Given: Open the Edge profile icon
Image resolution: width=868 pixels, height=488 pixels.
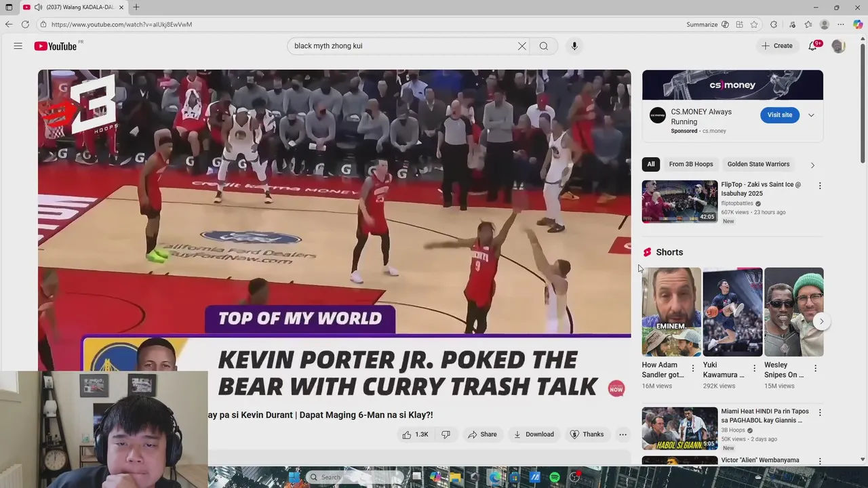Looking at the screenshot, I should [x=825, y=24].
